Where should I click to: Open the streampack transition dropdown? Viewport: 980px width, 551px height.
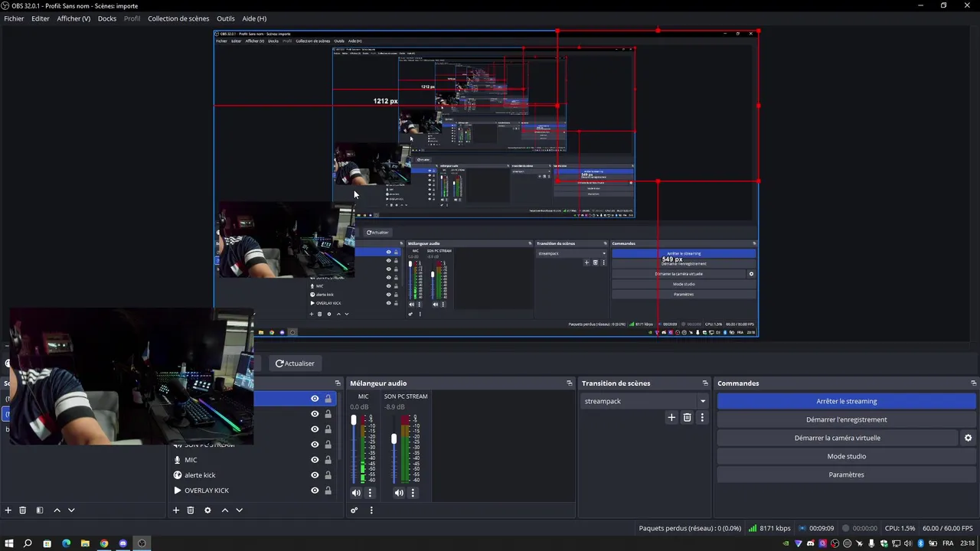pyautogui.click(x=645, y=401)
